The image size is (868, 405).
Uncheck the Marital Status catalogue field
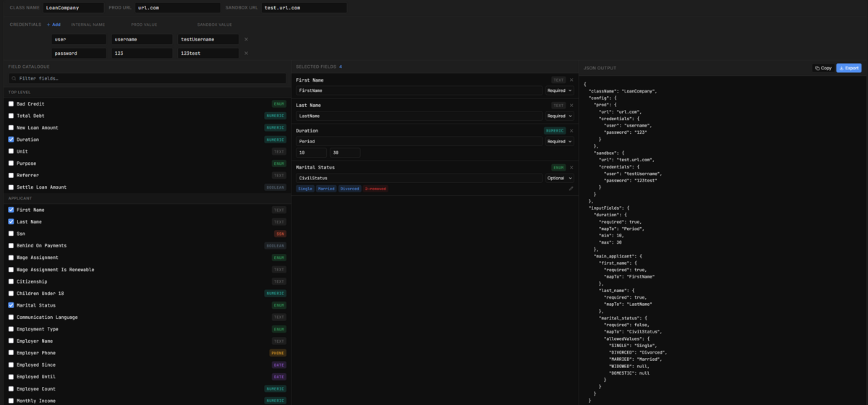(11, 305)
